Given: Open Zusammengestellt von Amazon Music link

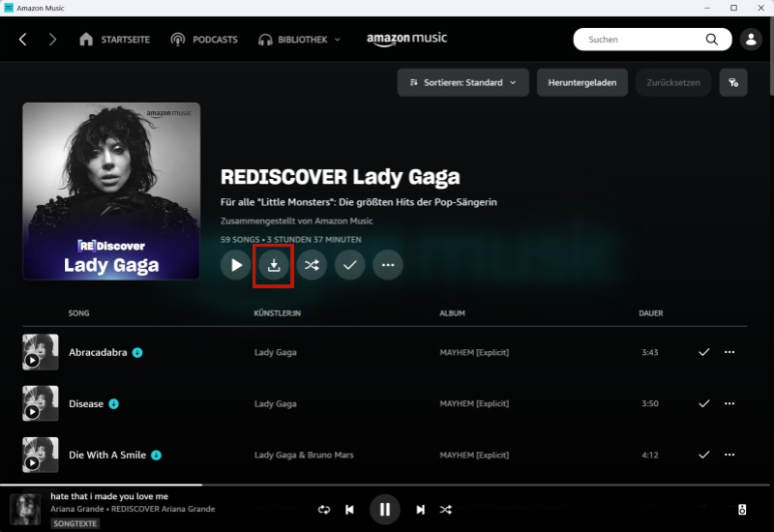Looking at the screenshot, I should coord(297,222).
